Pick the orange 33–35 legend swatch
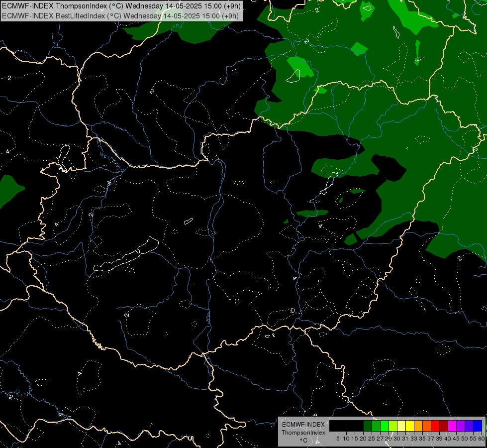Viewport: 487px width, 448px height. click(418, 426)
